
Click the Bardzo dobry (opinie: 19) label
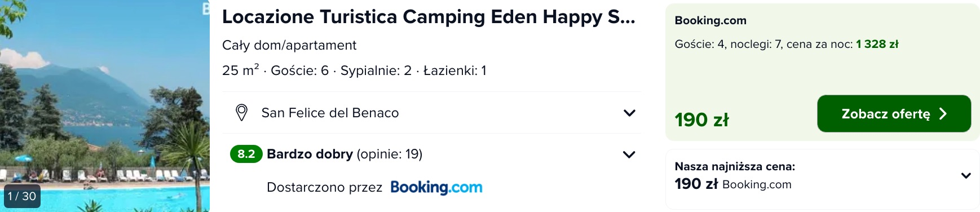click(345, 154)
